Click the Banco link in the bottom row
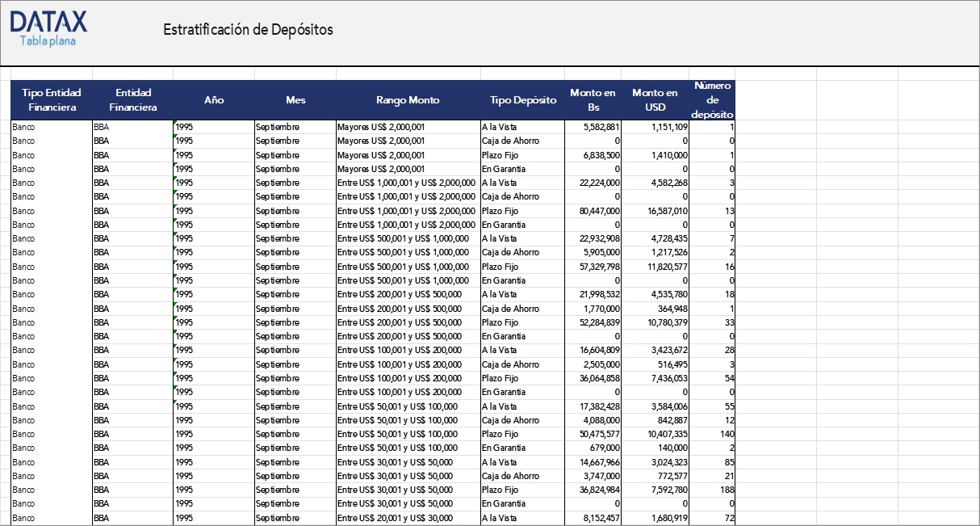 pos(23,518)
